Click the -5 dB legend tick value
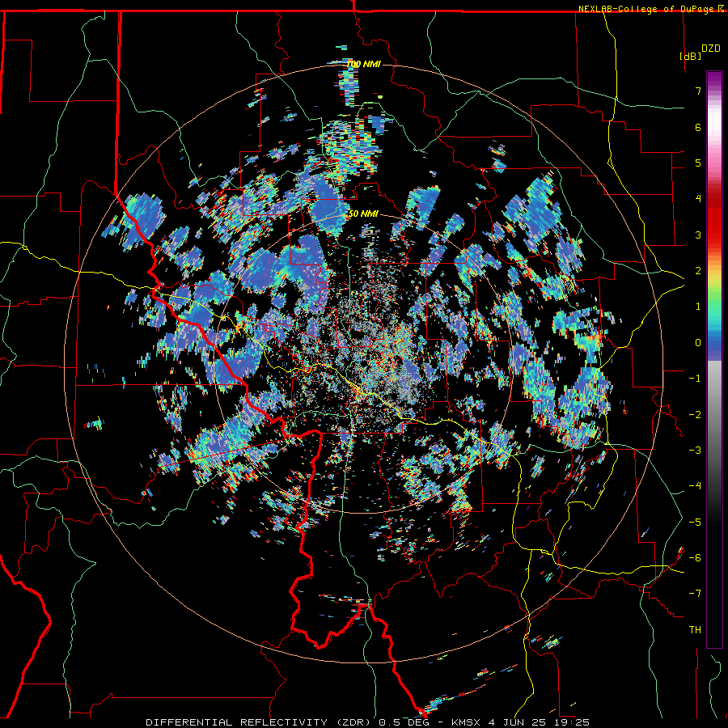 pyautogui.click(x=695, y=523)
